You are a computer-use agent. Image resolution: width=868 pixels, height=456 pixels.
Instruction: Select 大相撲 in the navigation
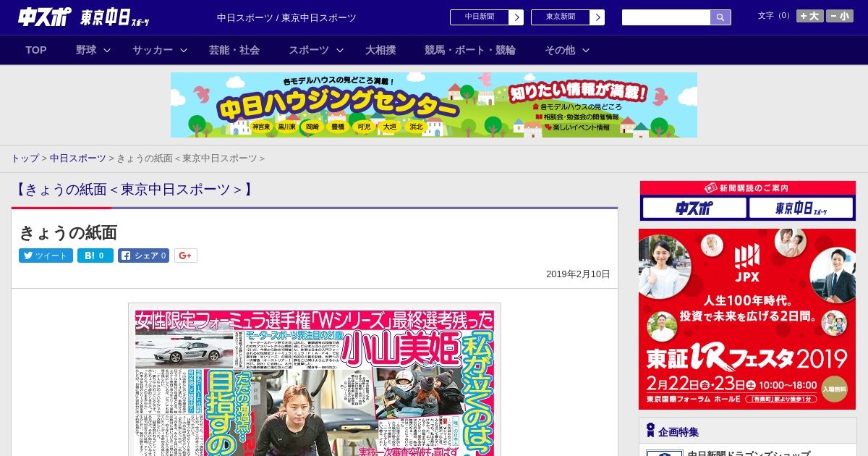(380, 50)
